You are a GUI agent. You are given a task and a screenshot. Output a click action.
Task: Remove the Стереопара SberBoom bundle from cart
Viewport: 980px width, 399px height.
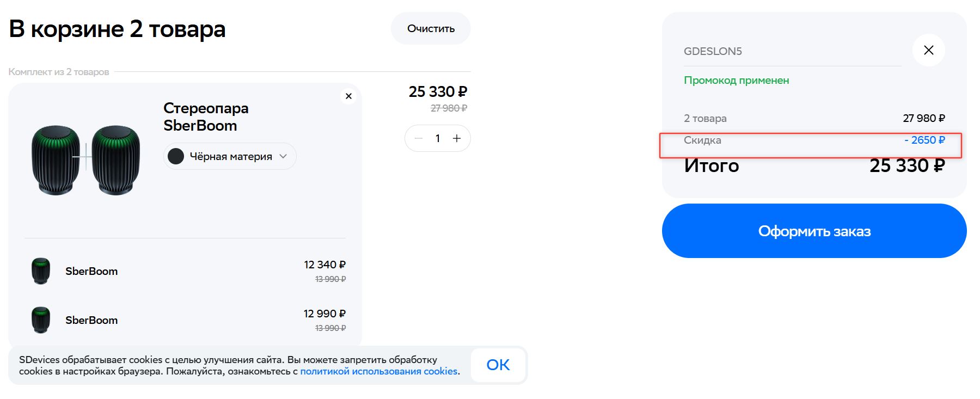click(x=349, y=96)
